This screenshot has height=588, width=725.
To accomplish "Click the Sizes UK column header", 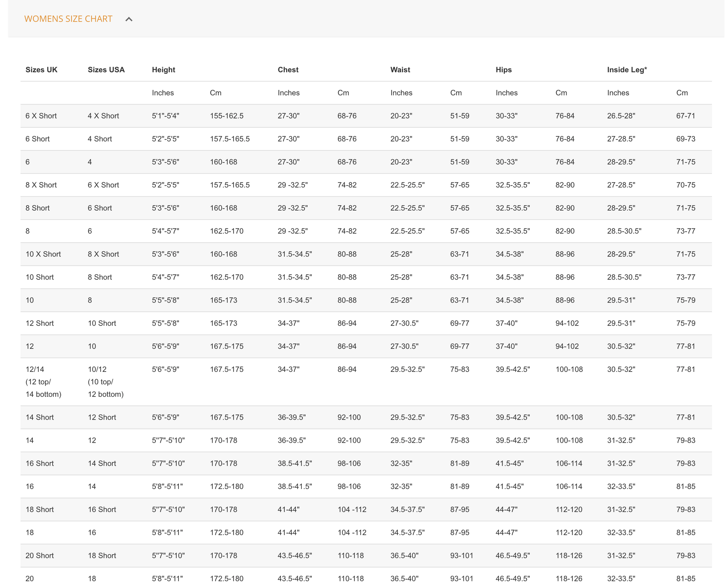I will (41, 70).
